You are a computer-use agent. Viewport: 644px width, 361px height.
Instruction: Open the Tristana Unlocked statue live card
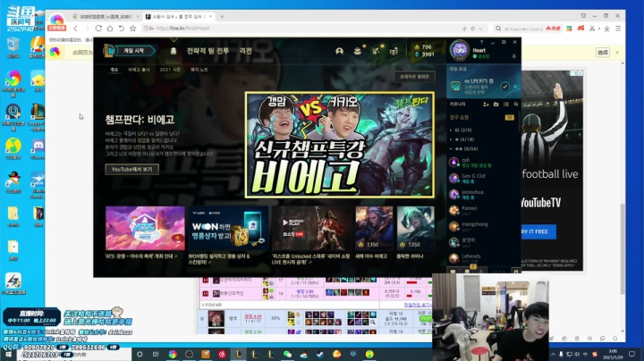tap(312, 228)
